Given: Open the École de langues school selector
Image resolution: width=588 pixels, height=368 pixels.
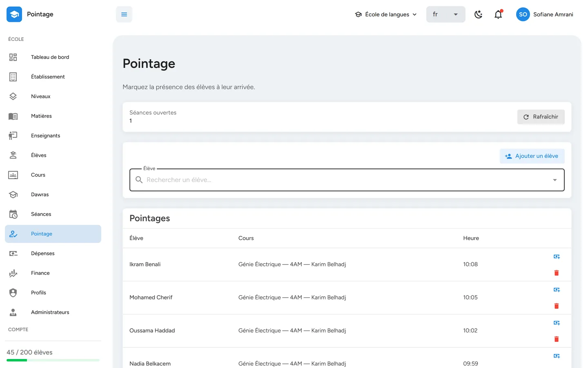Looking at the screenshot, I should [386, 14].
